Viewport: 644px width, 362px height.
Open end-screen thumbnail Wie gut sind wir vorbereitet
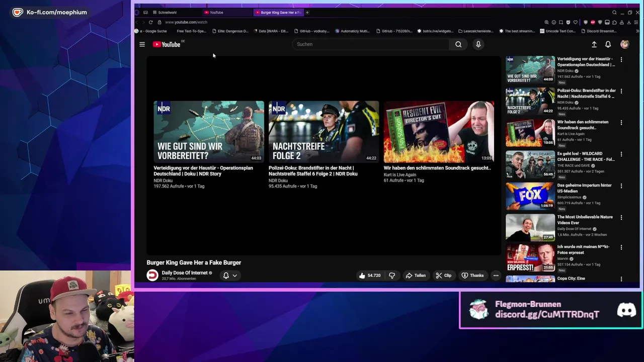tap(209, 132)
